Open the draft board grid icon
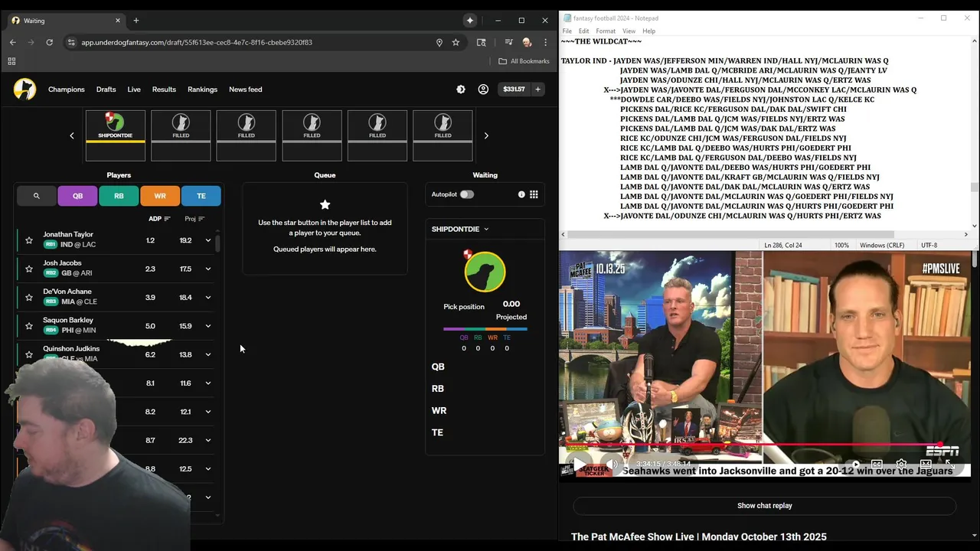The width and height of the screenshot is (980, 551). (x=534, y=194)
